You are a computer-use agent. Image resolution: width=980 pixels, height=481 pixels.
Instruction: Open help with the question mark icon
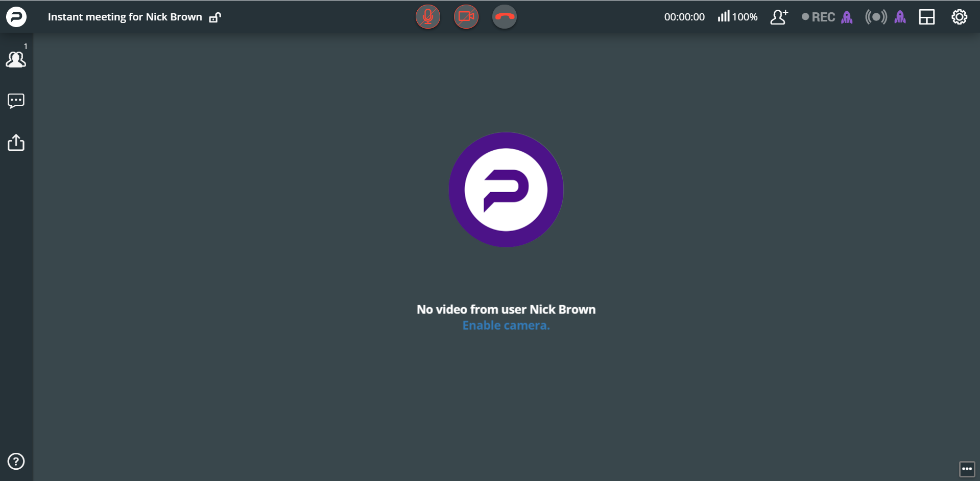16,462
